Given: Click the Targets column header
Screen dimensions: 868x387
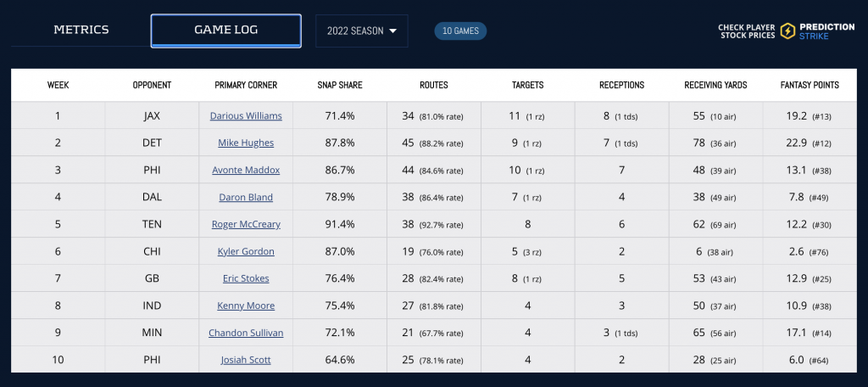Looking at the screenshot, I should coord(527,86).
